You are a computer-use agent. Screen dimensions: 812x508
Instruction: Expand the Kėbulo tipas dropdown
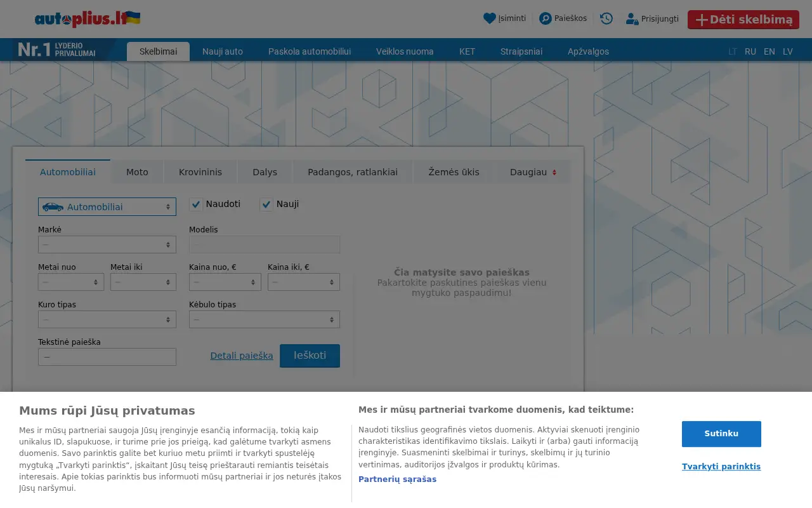265,319
